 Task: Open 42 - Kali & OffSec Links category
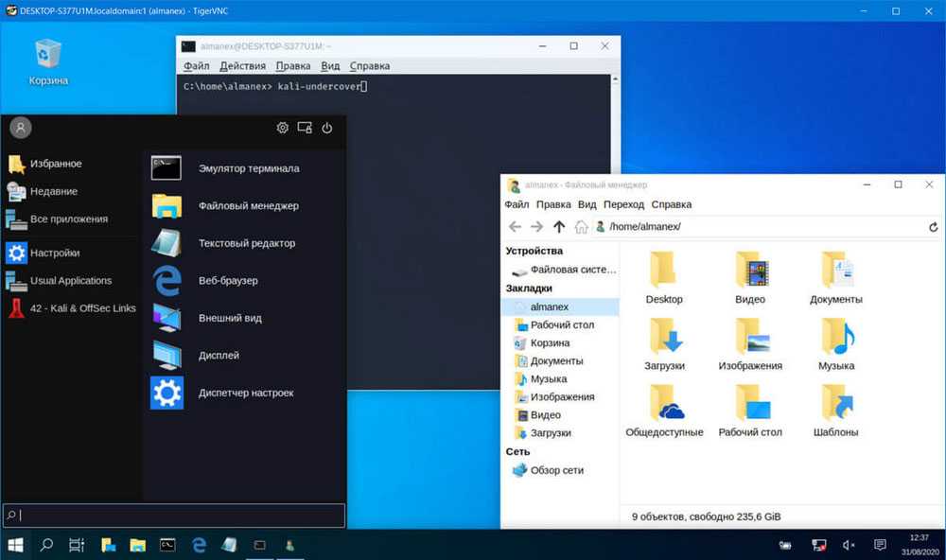point(82,308)
